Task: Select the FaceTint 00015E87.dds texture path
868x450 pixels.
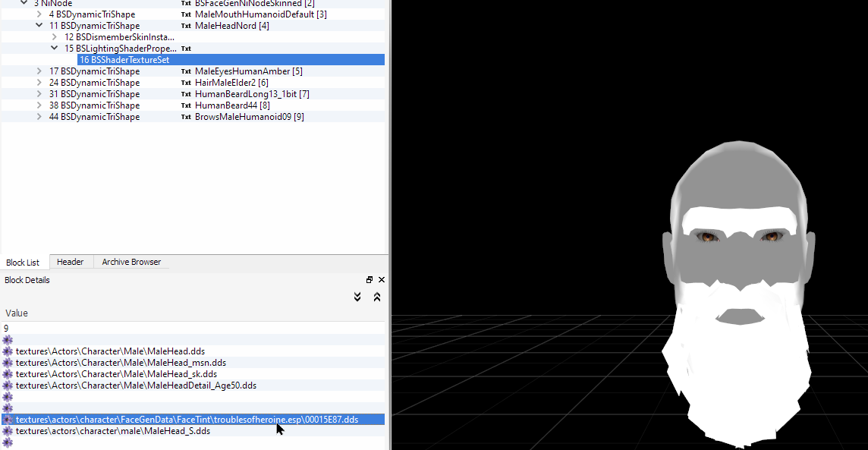Action: click(187, 420)
